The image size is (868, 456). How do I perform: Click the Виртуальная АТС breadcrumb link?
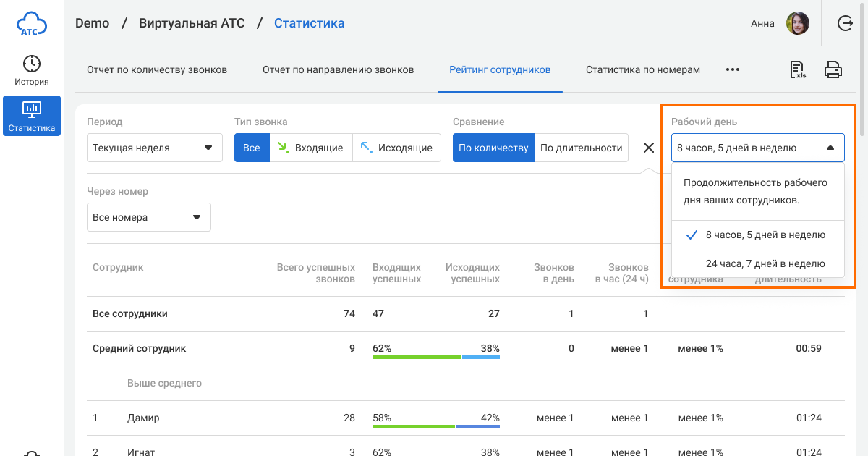(192, 23)
